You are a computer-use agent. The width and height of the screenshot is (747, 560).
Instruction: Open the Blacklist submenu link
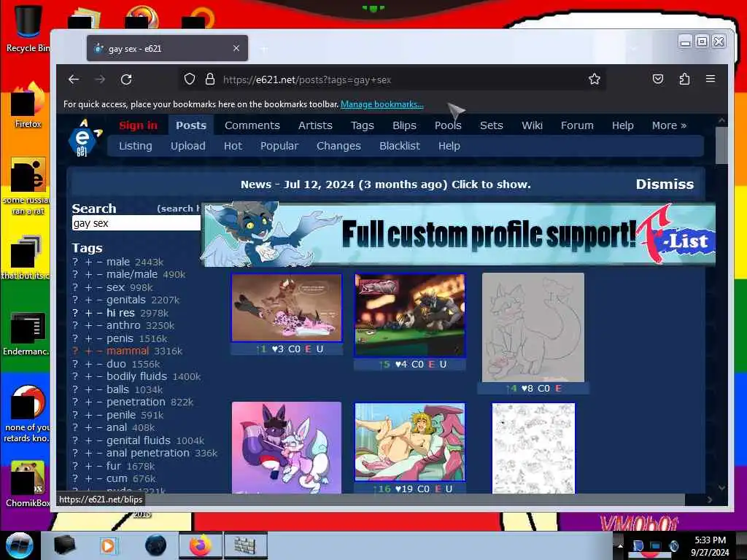(x=399, y=146)
